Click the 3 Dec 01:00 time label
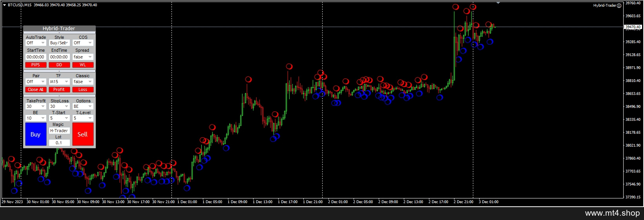The height and width of the screenshot is (220, 644). [x=489, y=202]
